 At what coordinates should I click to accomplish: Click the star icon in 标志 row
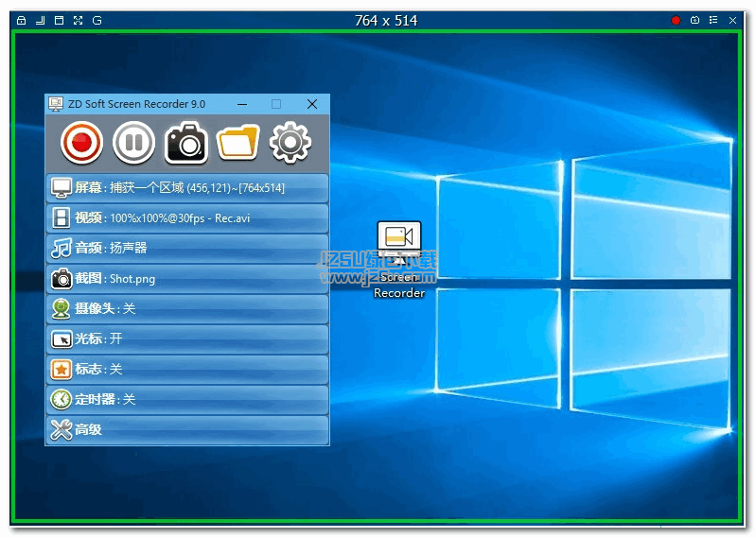coord(62,370)
